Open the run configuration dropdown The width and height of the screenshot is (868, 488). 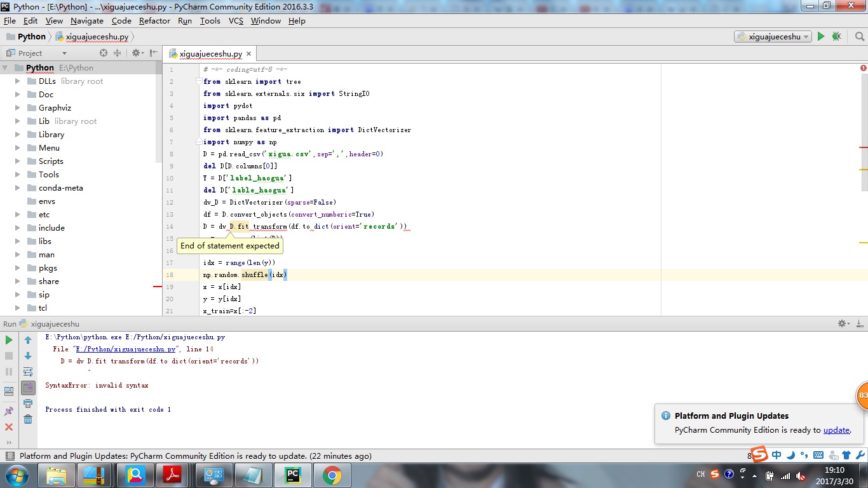[773, 37]
